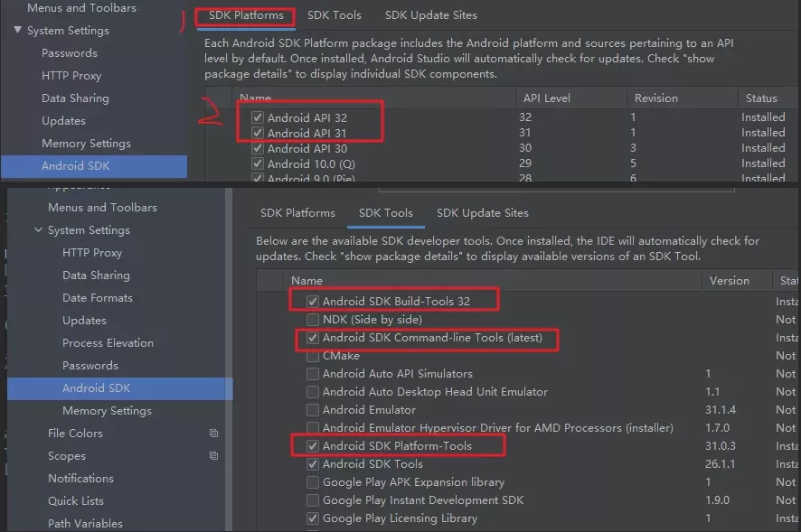Open Data Sharing in the upper window
Screen dimensions: 801x532
pos(75,98)
